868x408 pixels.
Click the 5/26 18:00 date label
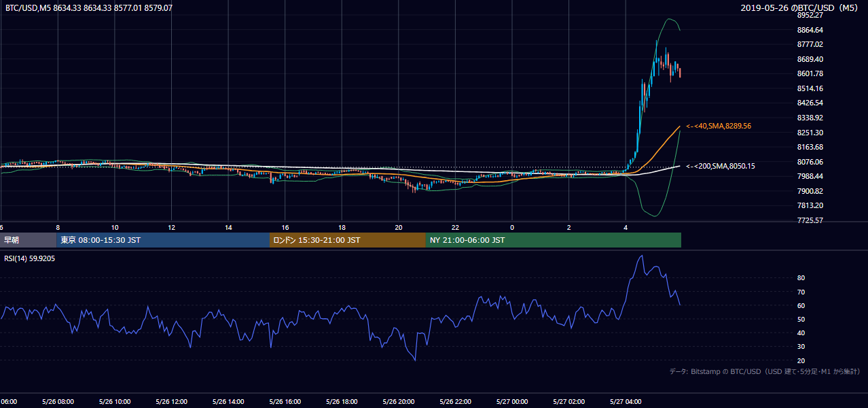[x=341, y=402]
